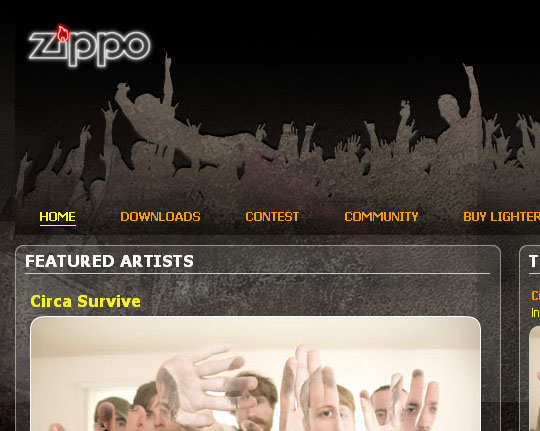
Task: Click the devil-horns hand silhouette near the logo
Action: click(110, 114)
